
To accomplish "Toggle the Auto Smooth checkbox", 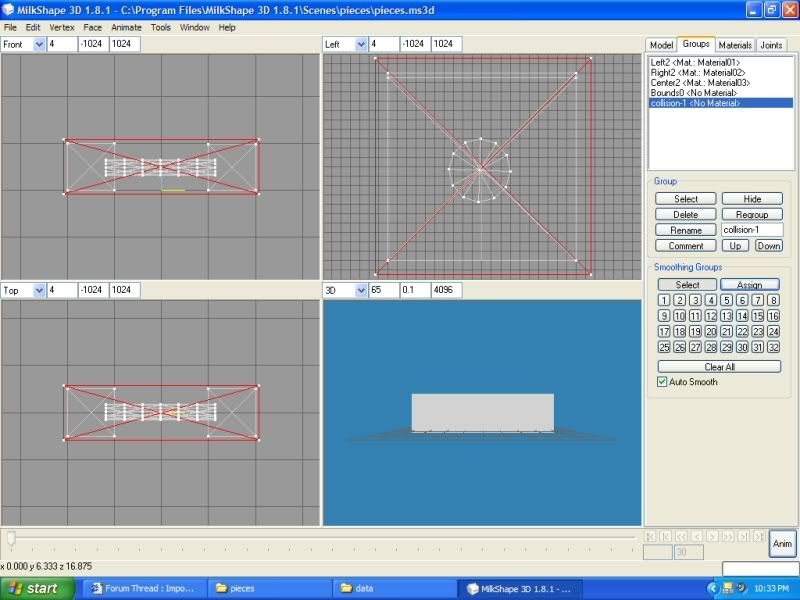I will coord(662,382).
